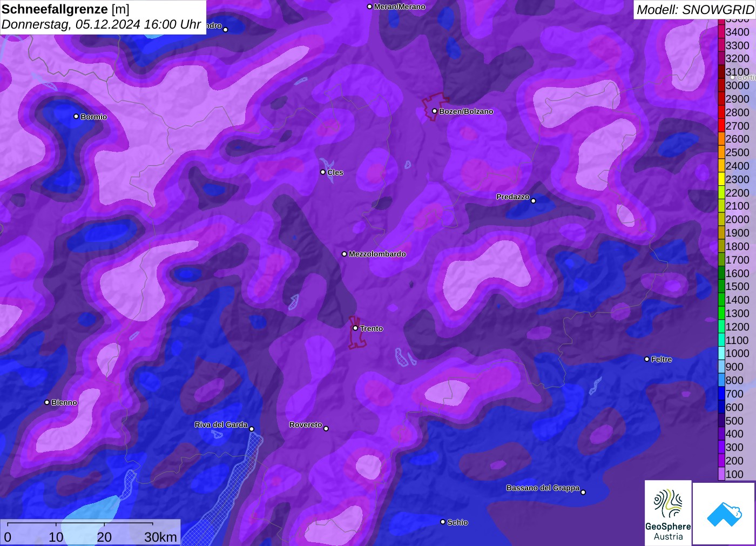Click the Trento label text
Viewport: 756px width, 546px height.
point(372,328)
